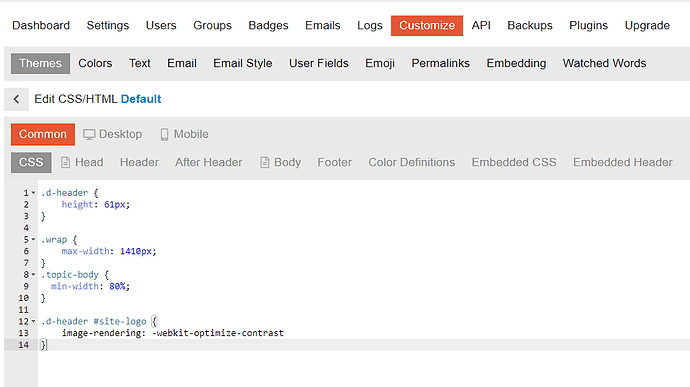Click the '.d-header #site-logo' selector text
The height and width of the screenshot is (387, 690).
[93, 321]
